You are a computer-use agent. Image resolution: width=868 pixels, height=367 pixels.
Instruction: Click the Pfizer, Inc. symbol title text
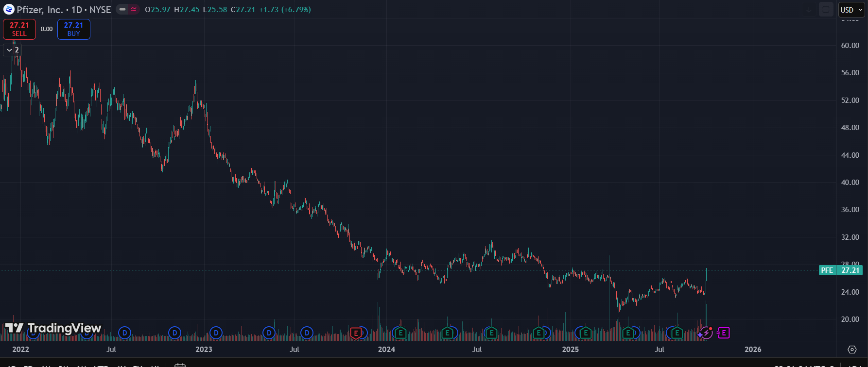(40, 10)
